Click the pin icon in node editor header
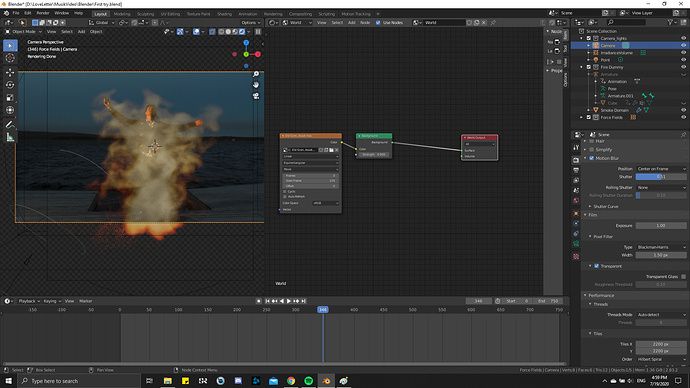 pyautogui.click(x=493, y=22)
